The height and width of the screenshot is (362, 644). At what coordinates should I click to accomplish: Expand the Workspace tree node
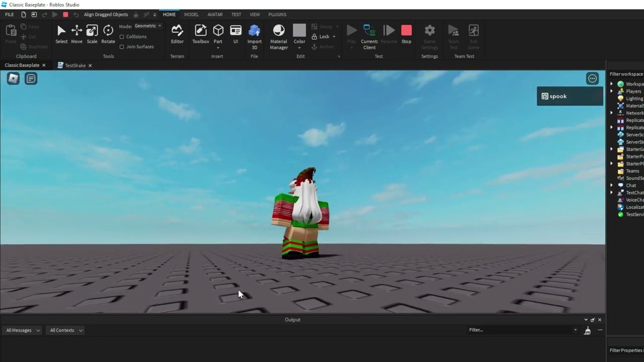coord(612,84)
